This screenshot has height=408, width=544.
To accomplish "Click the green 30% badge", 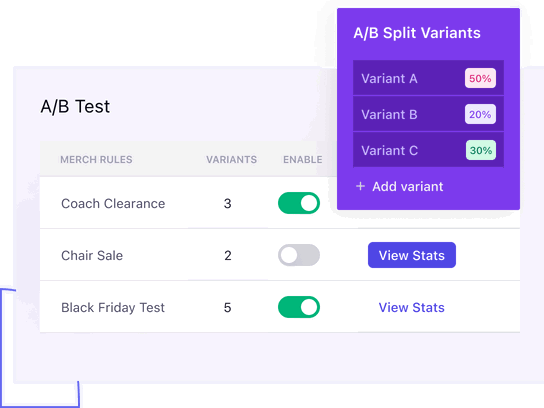I will 481,150.
